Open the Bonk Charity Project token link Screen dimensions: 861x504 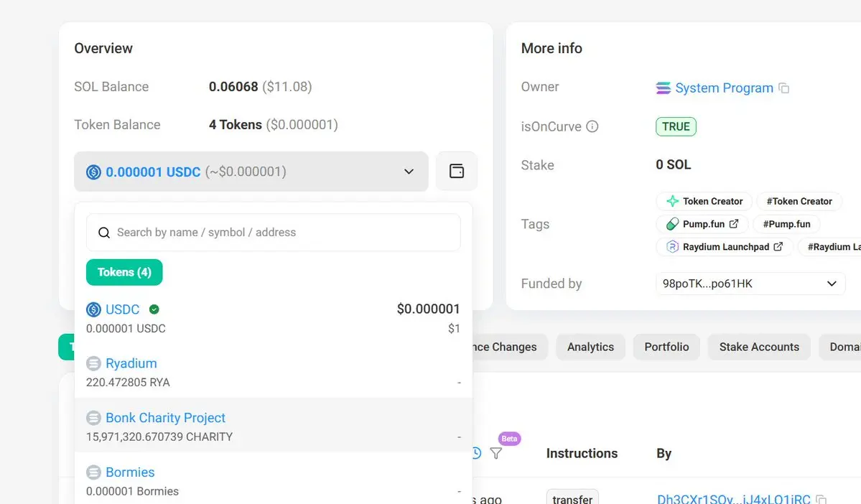[165, 418]
